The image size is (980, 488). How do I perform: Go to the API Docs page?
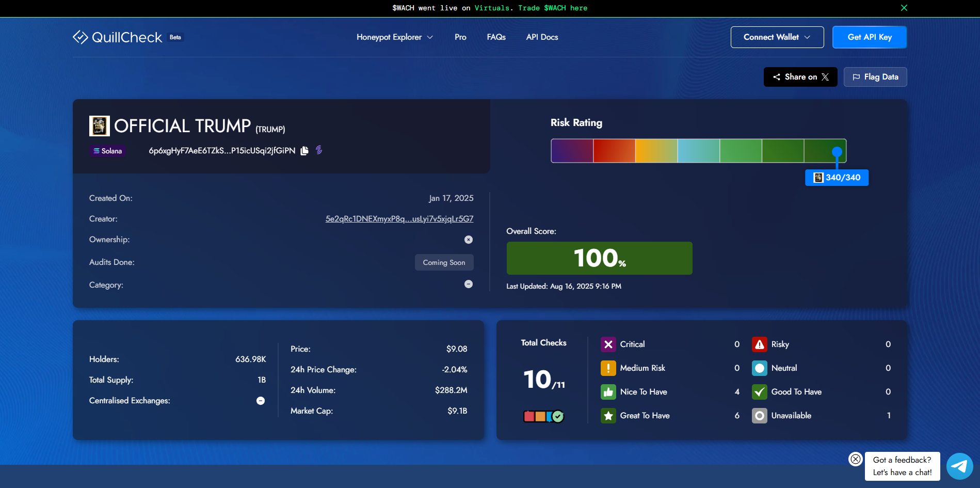click(x=542, y=37)
